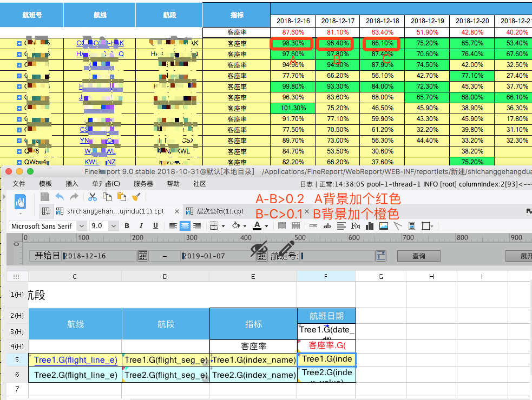
Task: Apply bold formatting
Action: (127, 226)
